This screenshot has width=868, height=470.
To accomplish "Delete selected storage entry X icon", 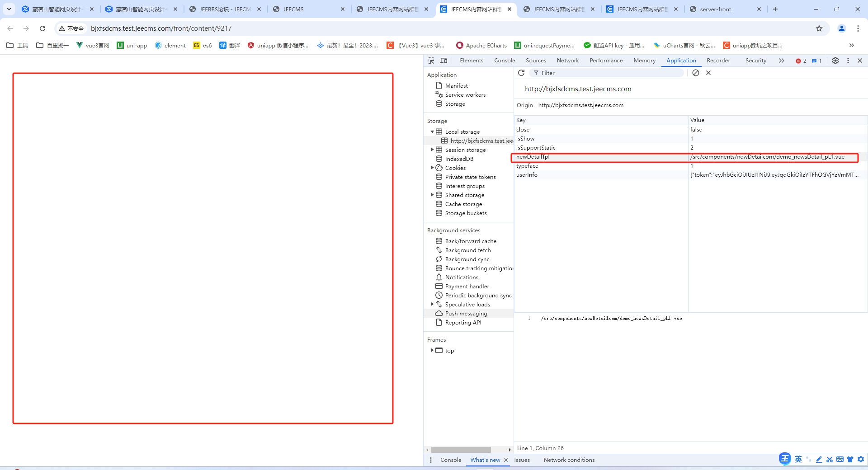I will [708, 73].
